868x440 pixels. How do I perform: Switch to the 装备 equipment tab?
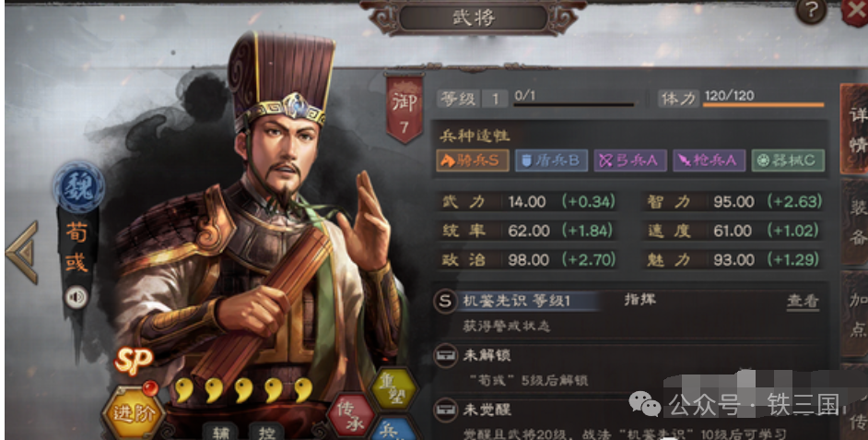tap(855, 222)
